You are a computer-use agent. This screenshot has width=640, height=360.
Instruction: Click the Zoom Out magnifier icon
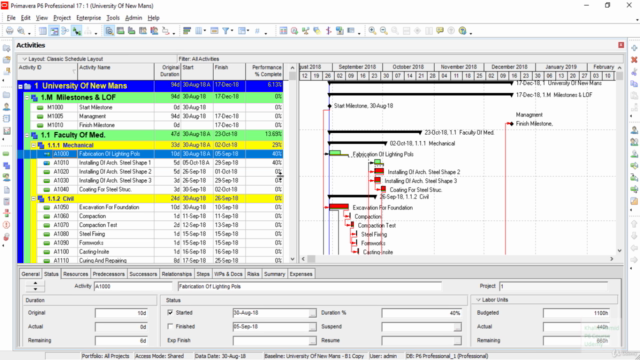[384, 31]
